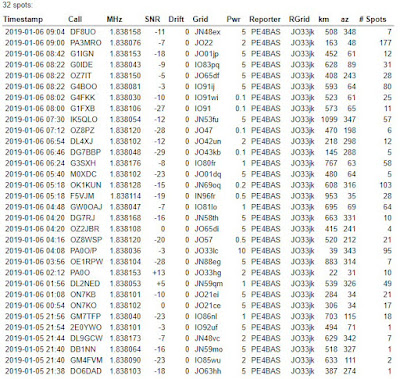This screenshot has height=379, width=400.
Task: Click callsign DL9GCW
Action: point(86,338)
